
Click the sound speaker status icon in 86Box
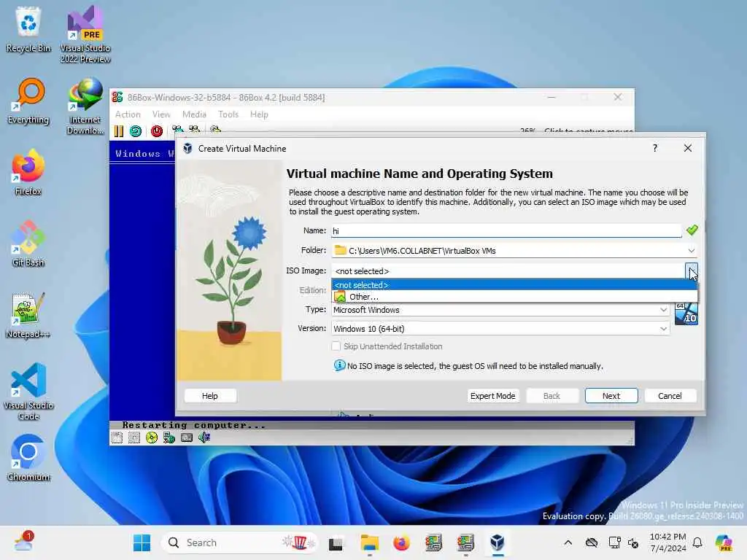click(204, 437)
